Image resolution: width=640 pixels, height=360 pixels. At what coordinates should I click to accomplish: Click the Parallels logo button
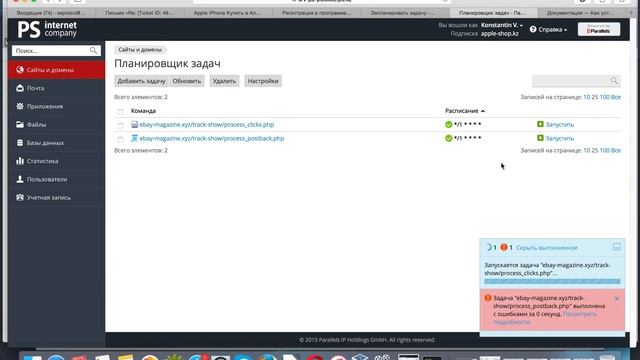pyautogui.click(x=599, y=29)
